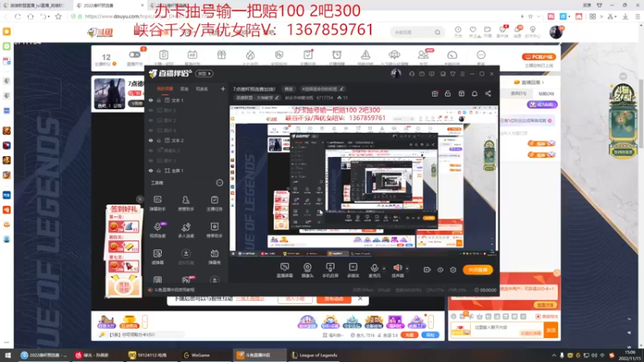644x362 pixels.
Task: Open the menu icon in companion title bar
Action: [462, 74]
